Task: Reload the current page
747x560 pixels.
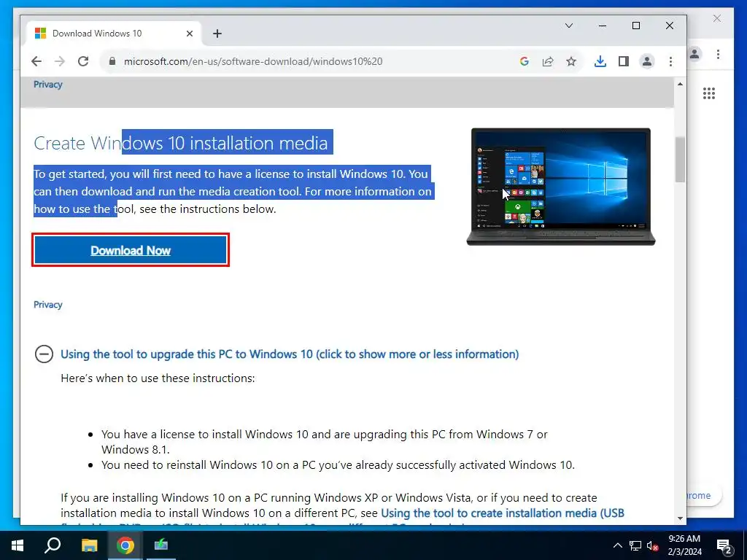Action: (x=83, y=61)
